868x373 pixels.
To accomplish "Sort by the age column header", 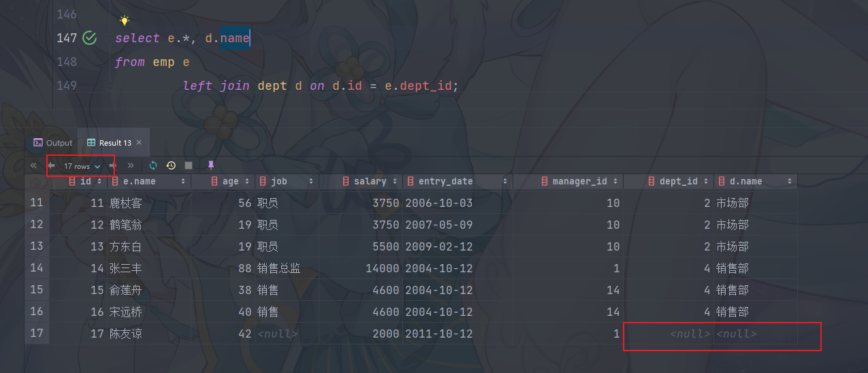I will click(223, 181).
